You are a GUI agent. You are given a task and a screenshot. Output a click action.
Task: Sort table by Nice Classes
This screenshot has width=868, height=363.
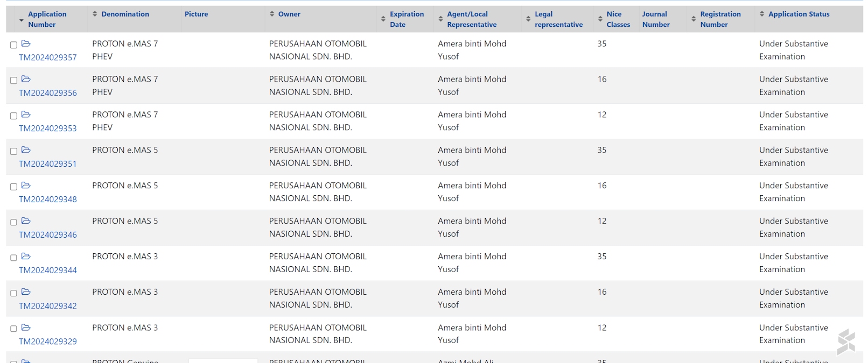pos(600,19)
